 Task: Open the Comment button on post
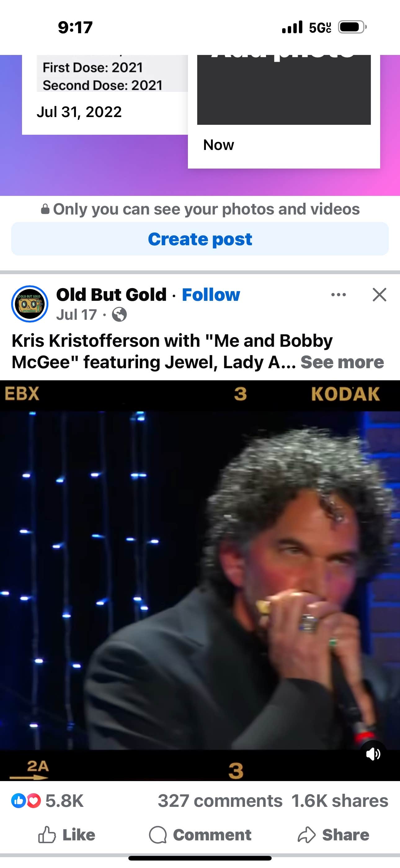click(200, 835)
